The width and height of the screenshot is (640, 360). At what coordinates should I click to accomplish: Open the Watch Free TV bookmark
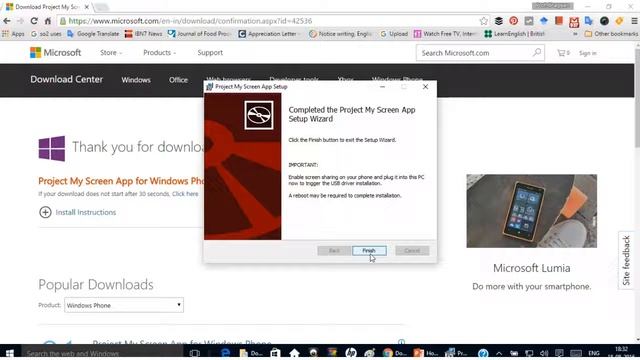click(x=444, y=34)
